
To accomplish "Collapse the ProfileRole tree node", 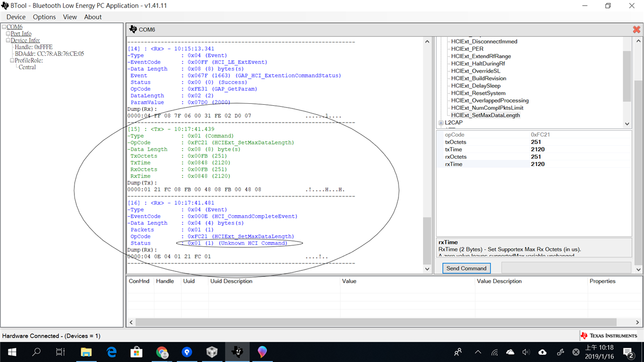I will click(x=12, y=60).
